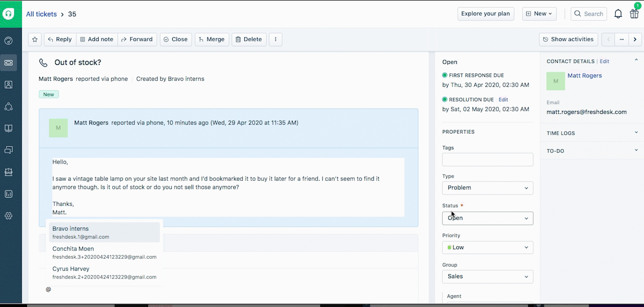Open the Status dropdown showing Open
The image size is (644, 307).
[488, 218]
